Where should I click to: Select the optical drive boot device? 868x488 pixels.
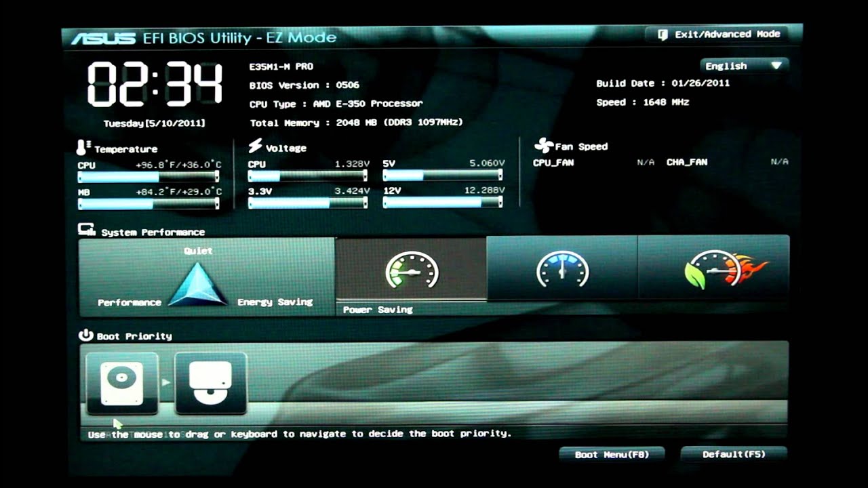(x=211, y=383)
